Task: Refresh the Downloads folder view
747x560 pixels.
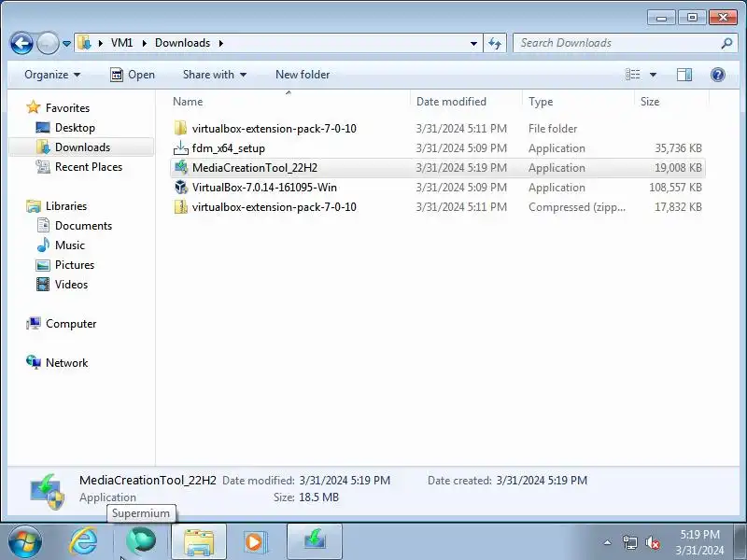Action: click(x=495, y=43)
